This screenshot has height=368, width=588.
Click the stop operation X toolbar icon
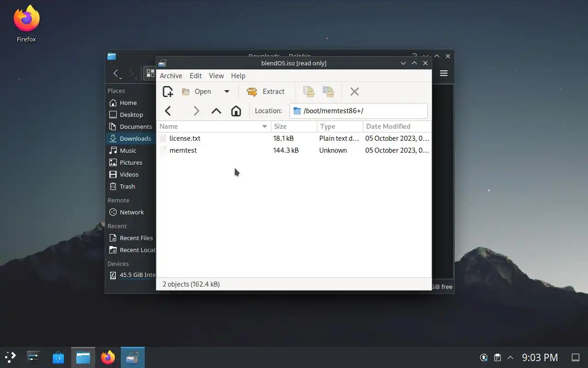(354, 92)
